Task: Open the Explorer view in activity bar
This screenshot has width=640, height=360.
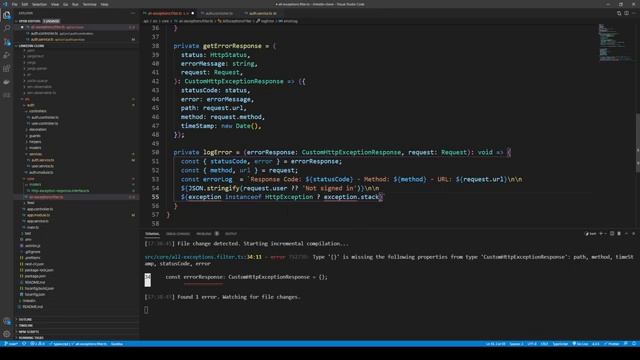Action: (7, 16)
